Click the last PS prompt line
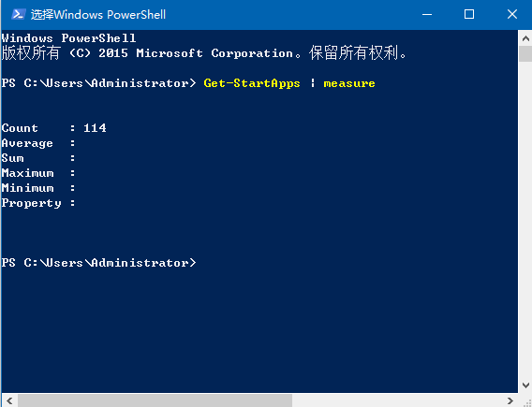Viewport: 532px width, 407px height. (98, 263)
